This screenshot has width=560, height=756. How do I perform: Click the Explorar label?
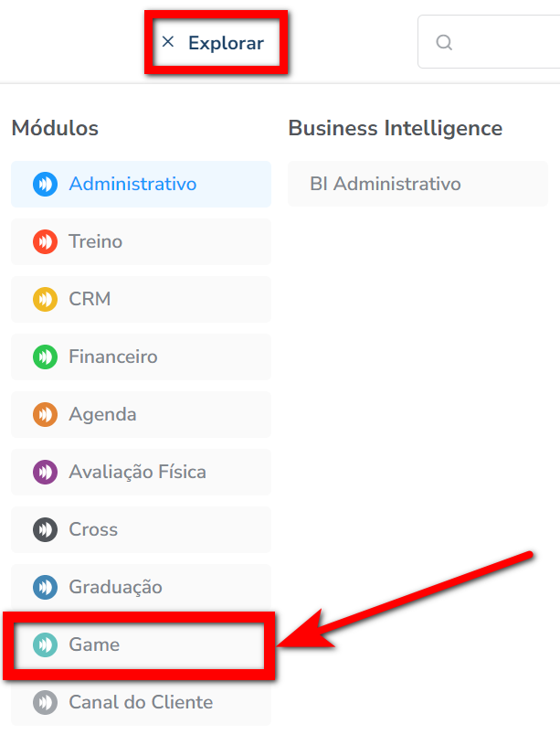(226, 43)
